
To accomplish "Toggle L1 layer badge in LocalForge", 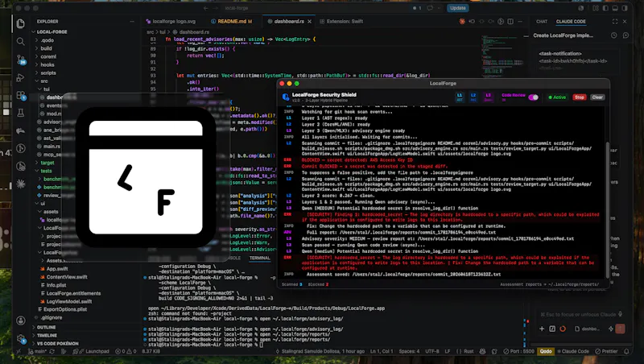I will 460,97.
